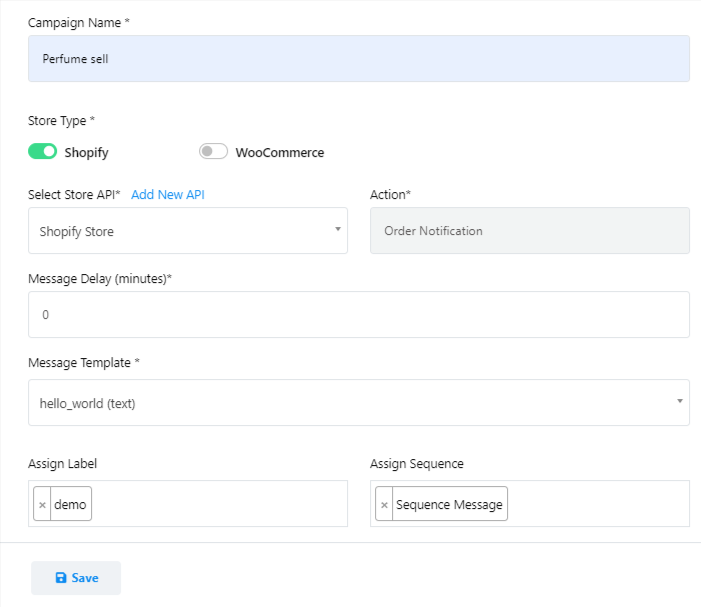Remove the Sequence Message tag
701x607 pixels.
tap(384, 505)
